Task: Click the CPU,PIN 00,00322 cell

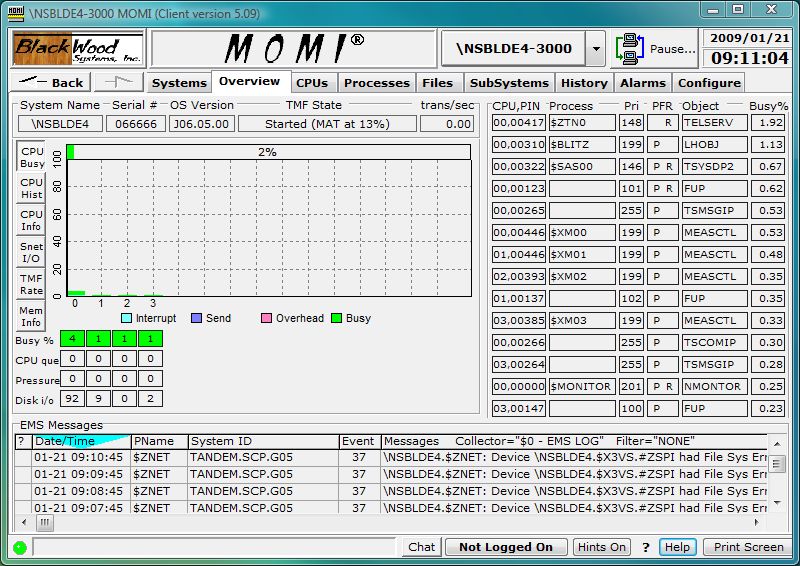Action: pos(519,166)
